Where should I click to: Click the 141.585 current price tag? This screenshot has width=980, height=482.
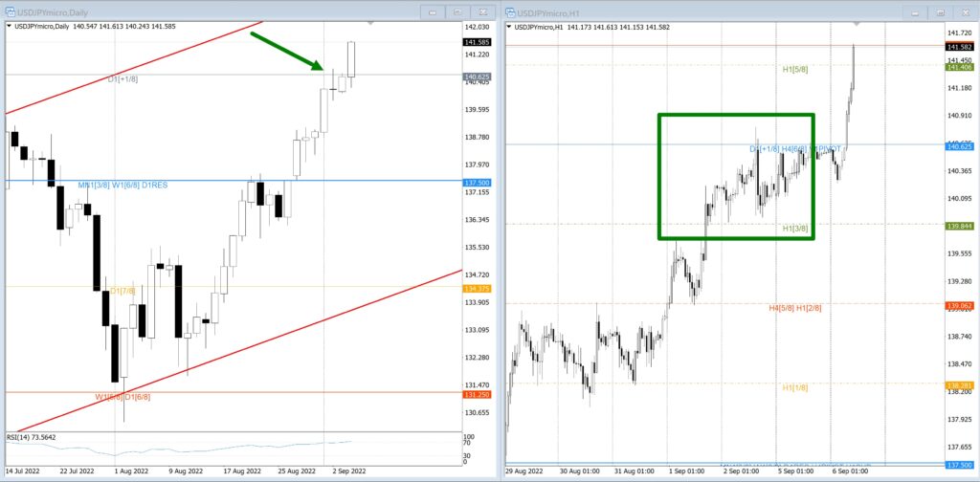tap(477, 43)
